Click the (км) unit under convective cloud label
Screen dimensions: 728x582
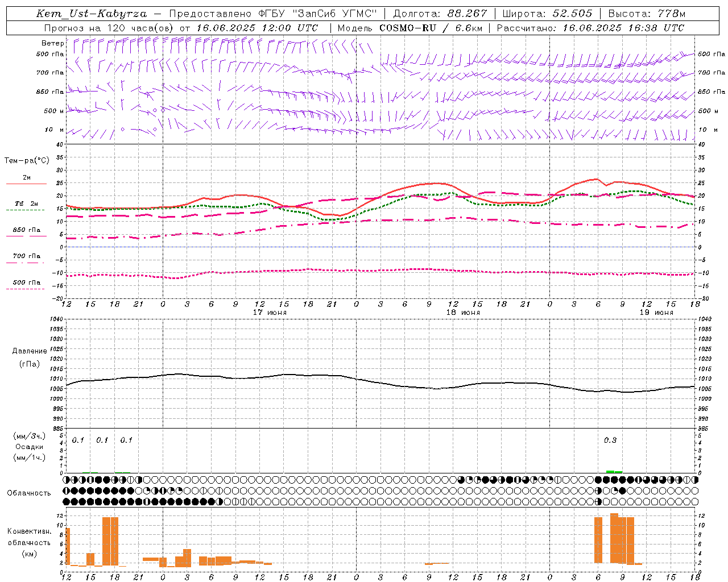(29, 554)
